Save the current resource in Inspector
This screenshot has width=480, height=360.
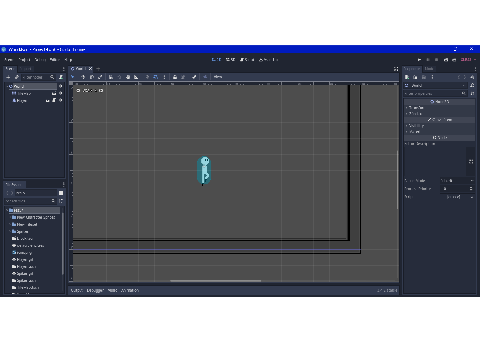click(424, 77)
